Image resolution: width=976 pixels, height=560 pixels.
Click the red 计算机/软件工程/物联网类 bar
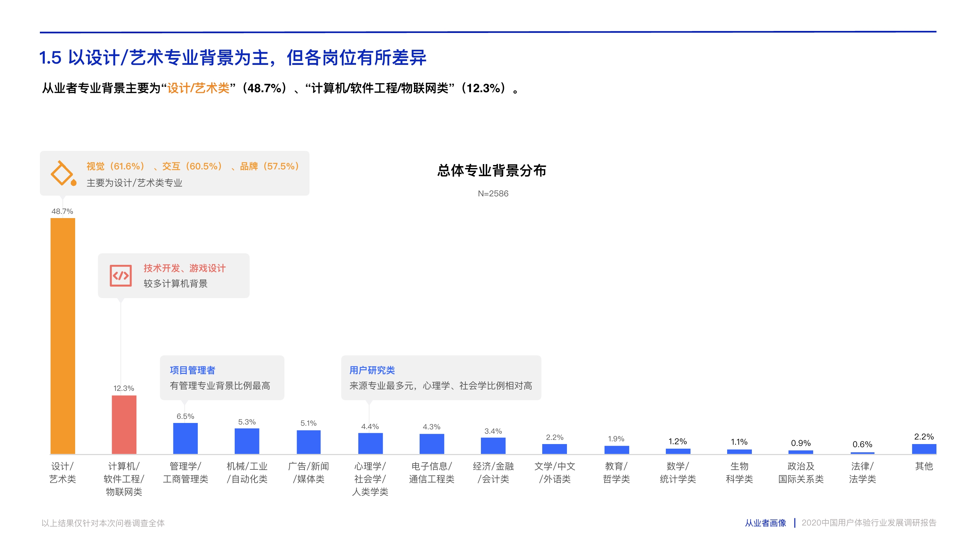pos(124,425)
